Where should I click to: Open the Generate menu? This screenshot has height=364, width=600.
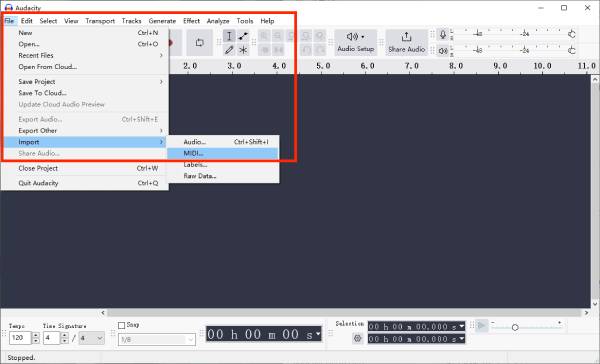[162, 21]
